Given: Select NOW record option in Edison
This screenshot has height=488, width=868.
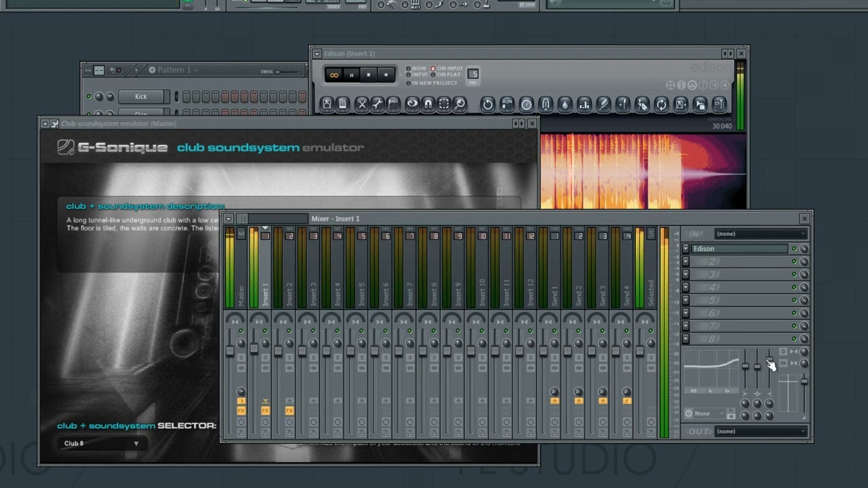Looking at the screenshot, I should 417,68.
